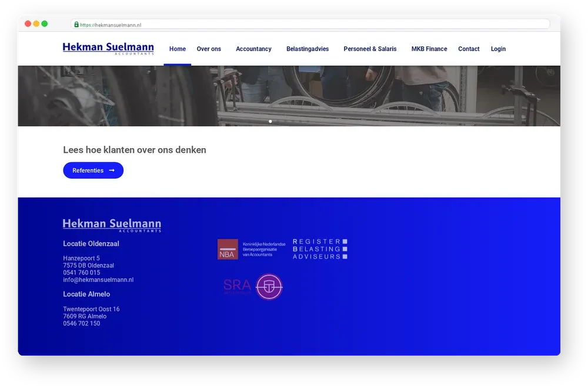
Task: Click the address line 'Hanzepoort 5'
Action: pos(81,258)
